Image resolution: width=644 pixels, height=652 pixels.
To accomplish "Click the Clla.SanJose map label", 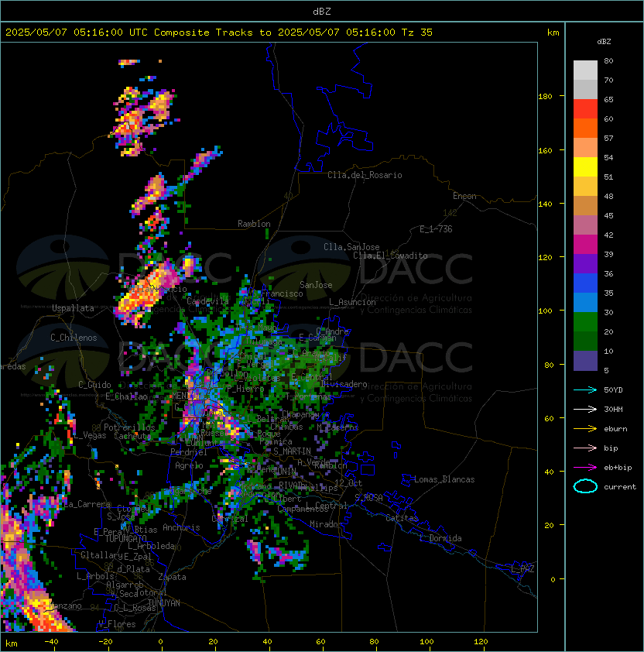I will tap(351, 247).
